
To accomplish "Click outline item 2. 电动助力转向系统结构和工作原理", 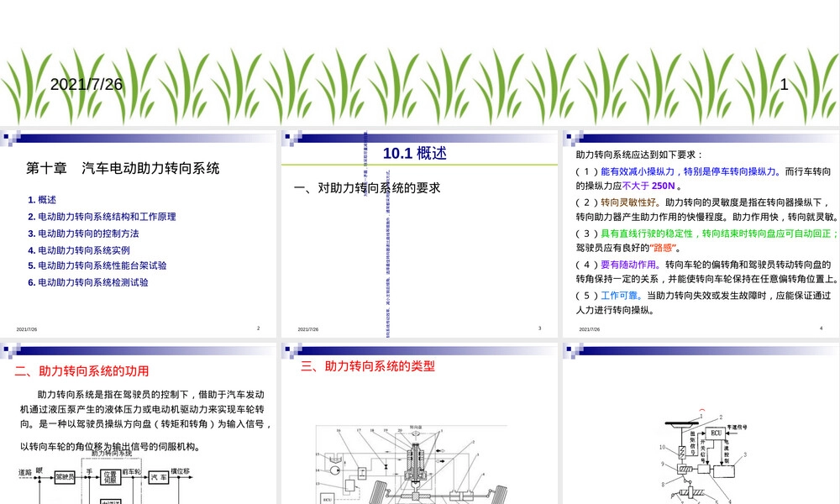I will (102, 217).
